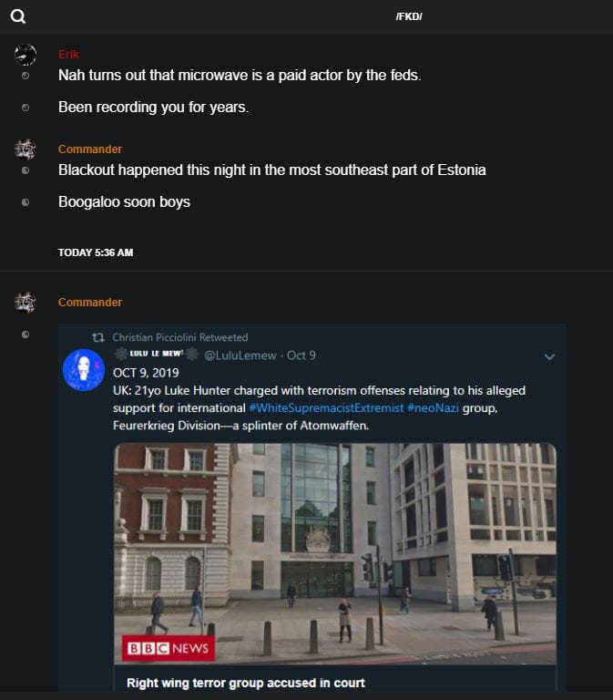Click the @LuluLemew handle

click(240, 355)
